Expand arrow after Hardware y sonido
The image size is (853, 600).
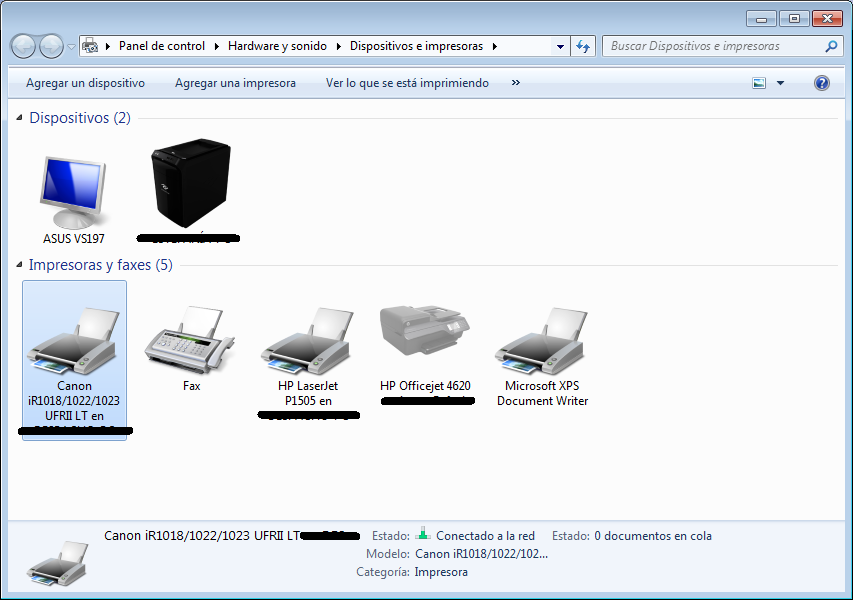point(338,46)
